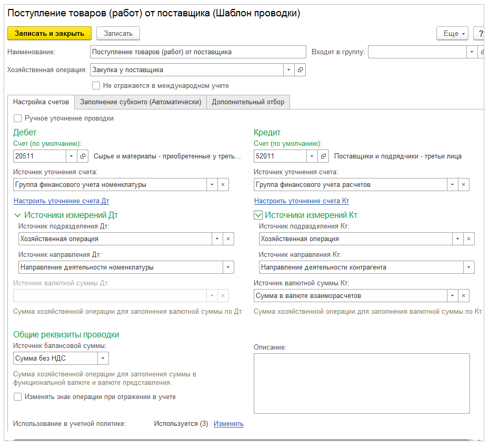The image size is (489, 448).
Task: Open Источник балансовой суммы dropdown list
Action: 103,359
